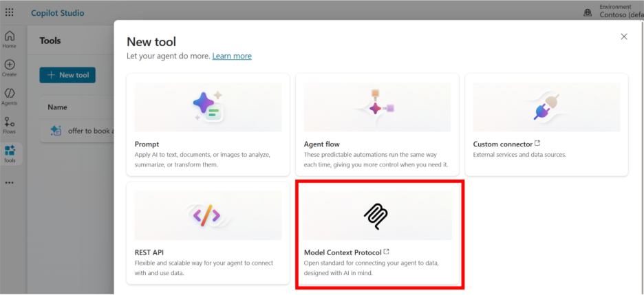
Task: Click the Name column header
Action: [x=57, y=107]
